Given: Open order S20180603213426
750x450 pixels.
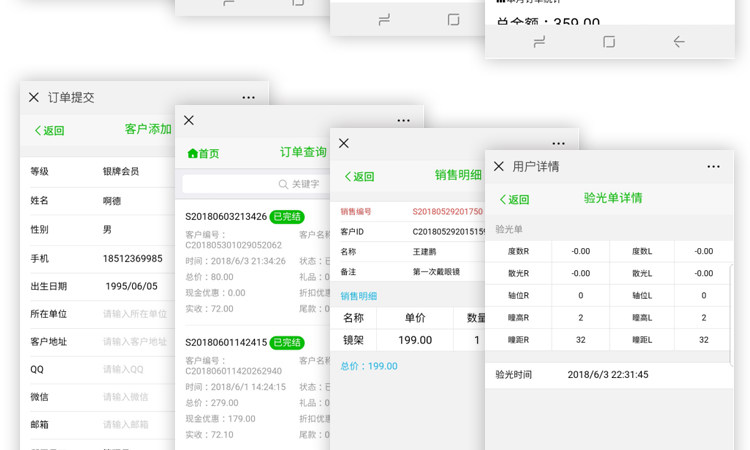Looking at the screenshot, I should 226,217.
